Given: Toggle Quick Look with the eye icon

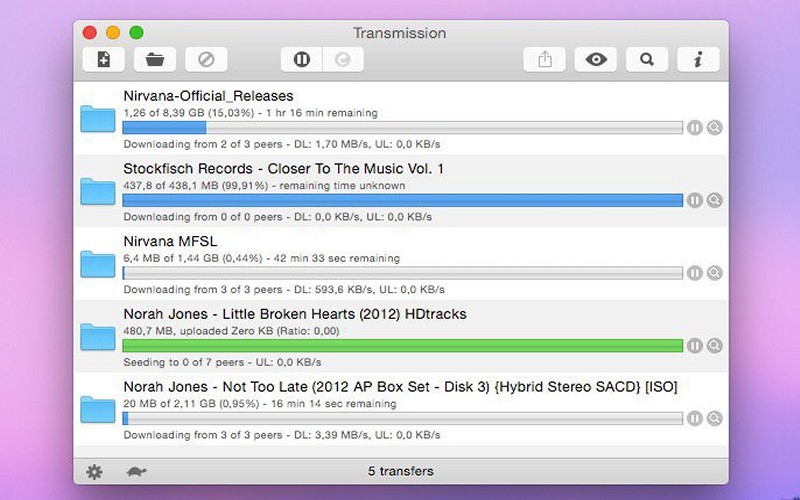Looking at the screenshot, I should point(596,60).
